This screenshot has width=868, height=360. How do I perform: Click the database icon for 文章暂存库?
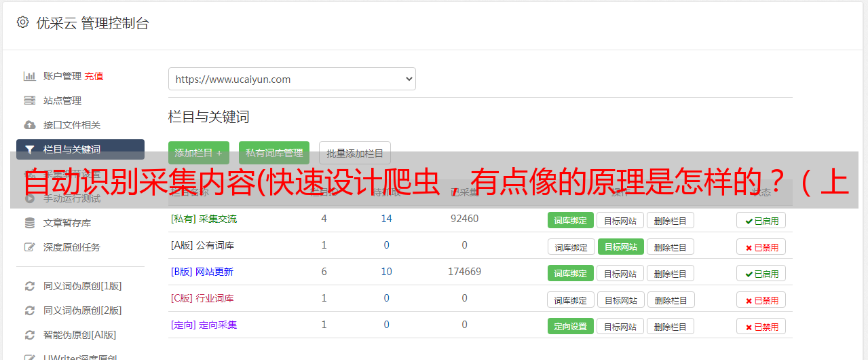[x=29, y=223]
